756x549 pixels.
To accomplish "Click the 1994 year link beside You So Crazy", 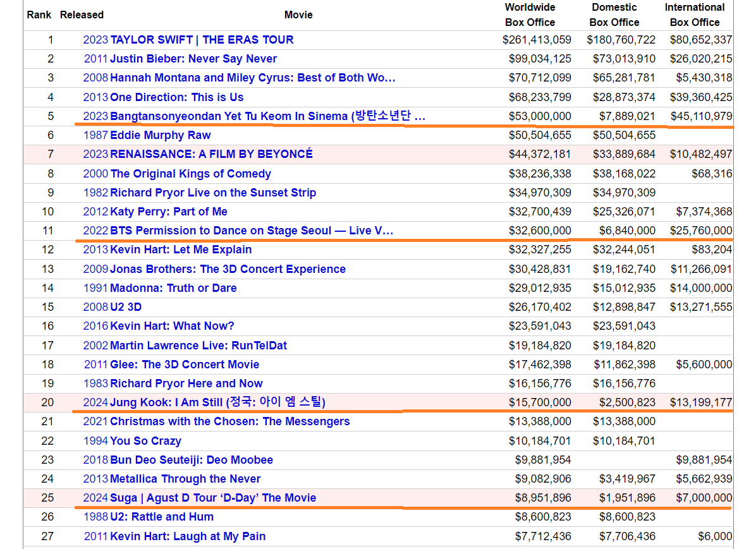I will pos(95,440).
